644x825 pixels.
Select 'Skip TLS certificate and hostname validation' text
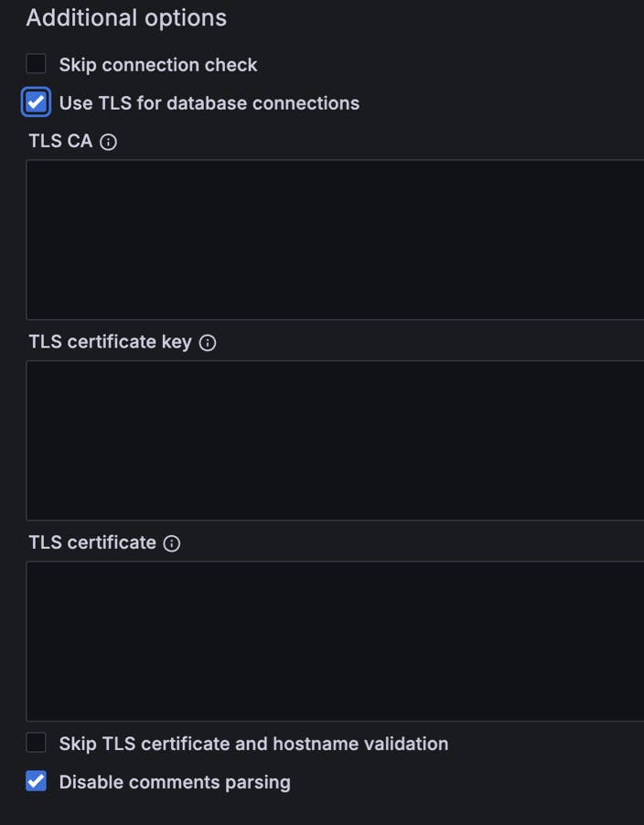(253, 744)
